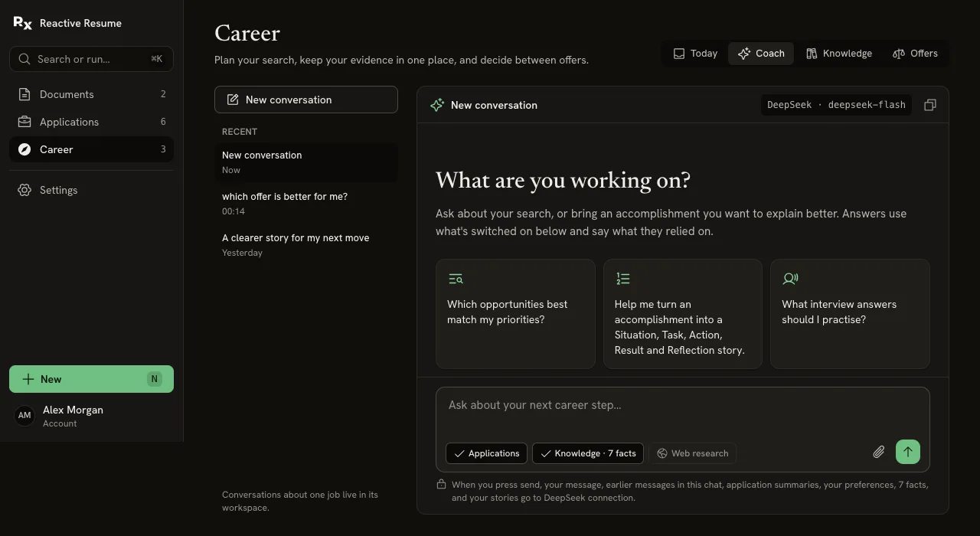Image resolution: width=980 pixels, height=536 pixels.
Task: Open 'which offer is better for me?' chat
Action: click(306, 204)
